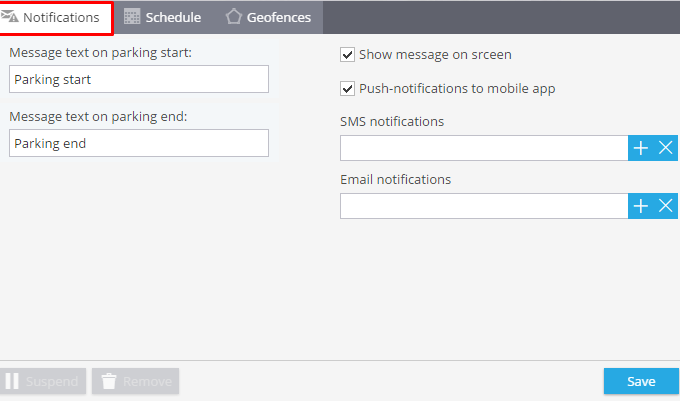680x401 pixels.
Task: Add an email notification with plus icon
Action: (x=641, y=206)
